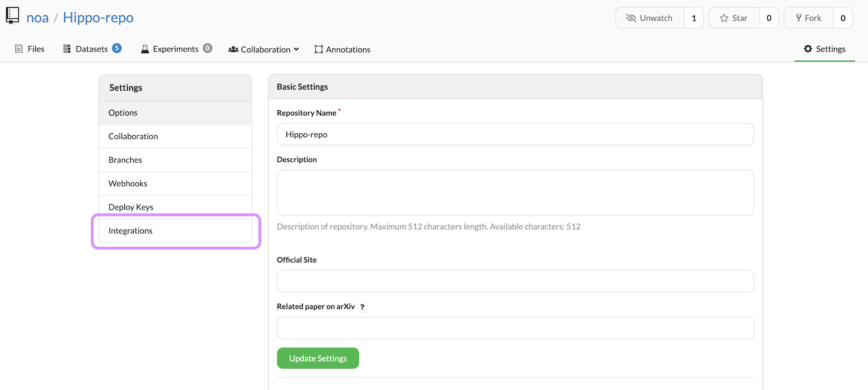Click the Repository Name input field
This screenshot has width=868, height=390.
[515, 135]
